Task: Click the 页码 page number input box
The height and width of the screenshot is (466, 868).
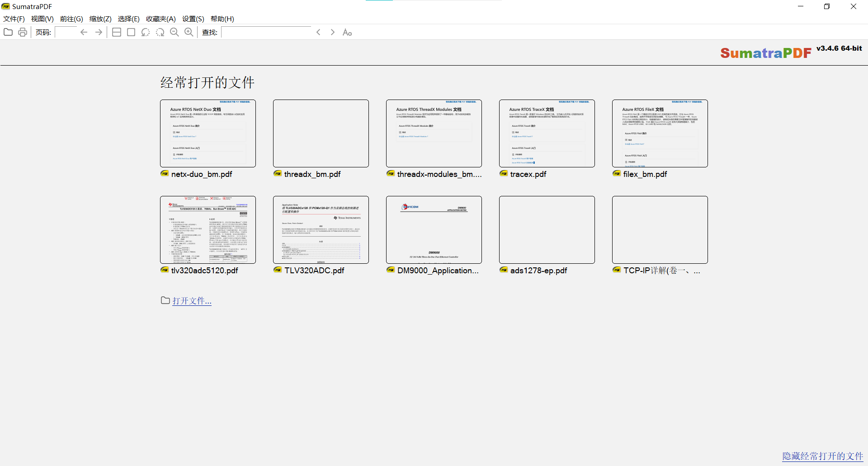Action: coord(66,32)
